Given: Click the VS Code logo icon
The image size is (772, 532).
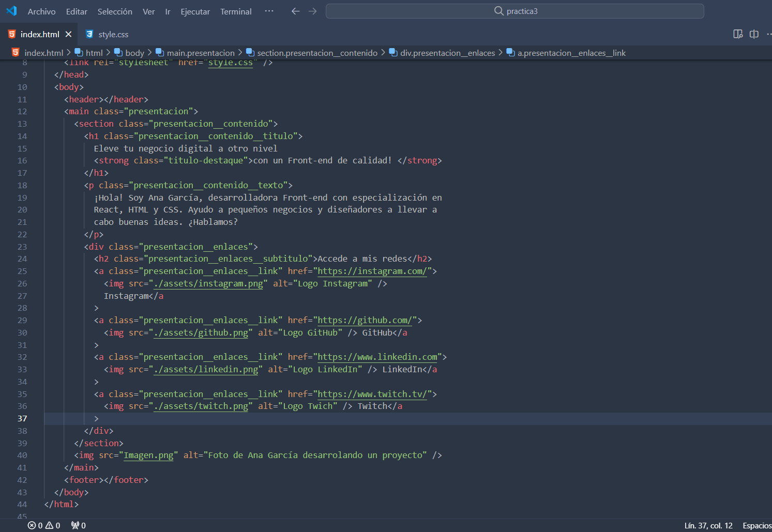Looking at the screenshot, I should pyautogui.click(x=11, y=11).
